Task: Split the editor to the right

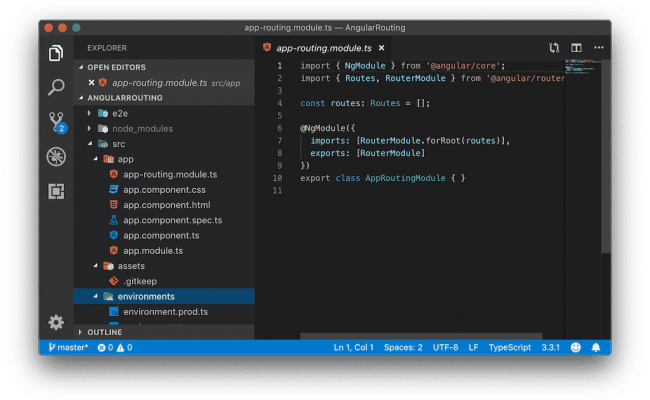Action: point(576,48)
